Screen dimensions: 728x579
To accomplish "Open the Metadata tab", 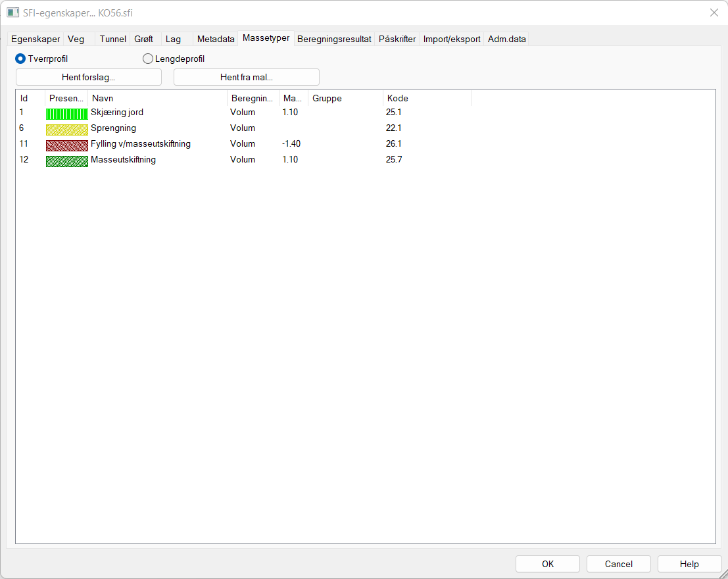I will click(x=216, y=39).
